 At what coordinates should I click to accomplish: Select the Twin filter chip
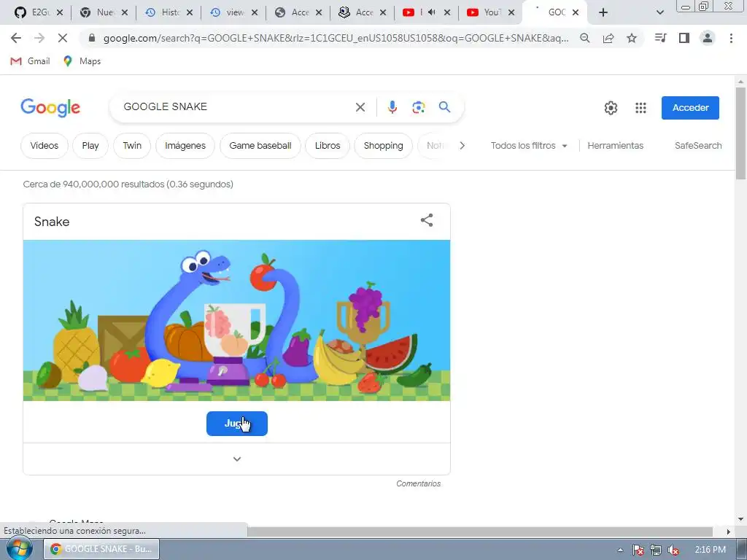[x=132, y=146]
